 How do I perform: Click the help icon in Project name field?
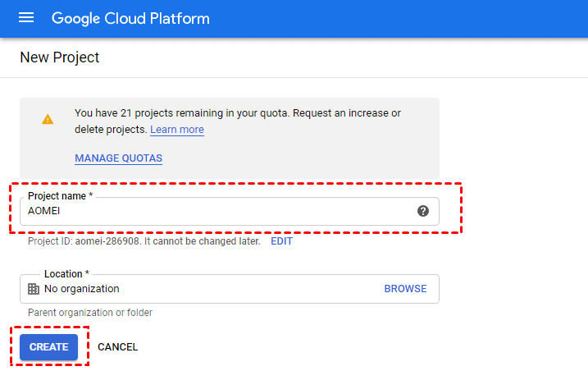pos(423,211)
